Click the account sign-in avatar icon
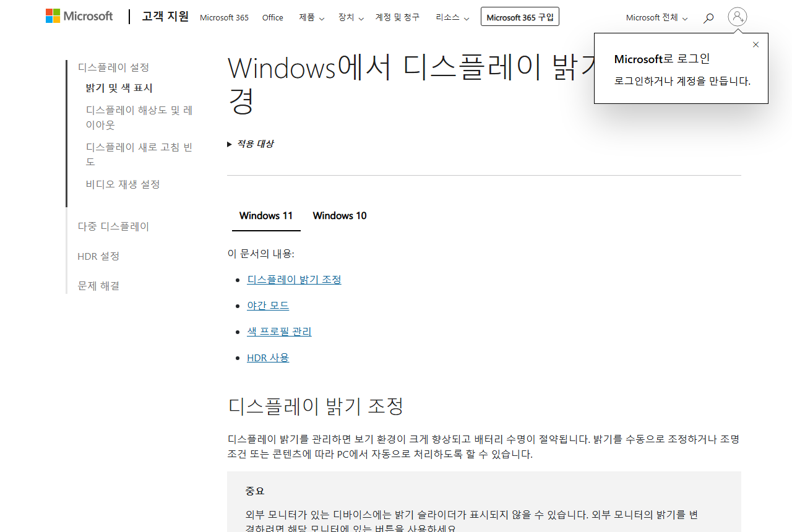Viewport: 792px width, 532px height. coord(738,17)
